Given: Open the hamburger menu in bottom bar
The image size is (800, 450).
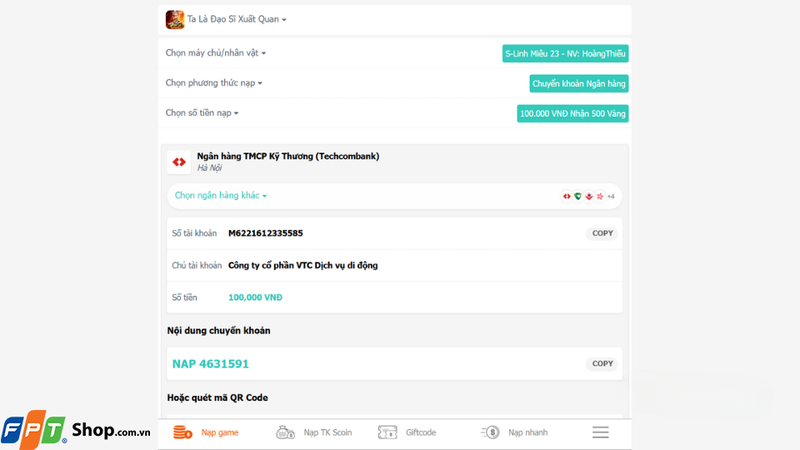Looking at the screenshot, I should click(601, 433).
